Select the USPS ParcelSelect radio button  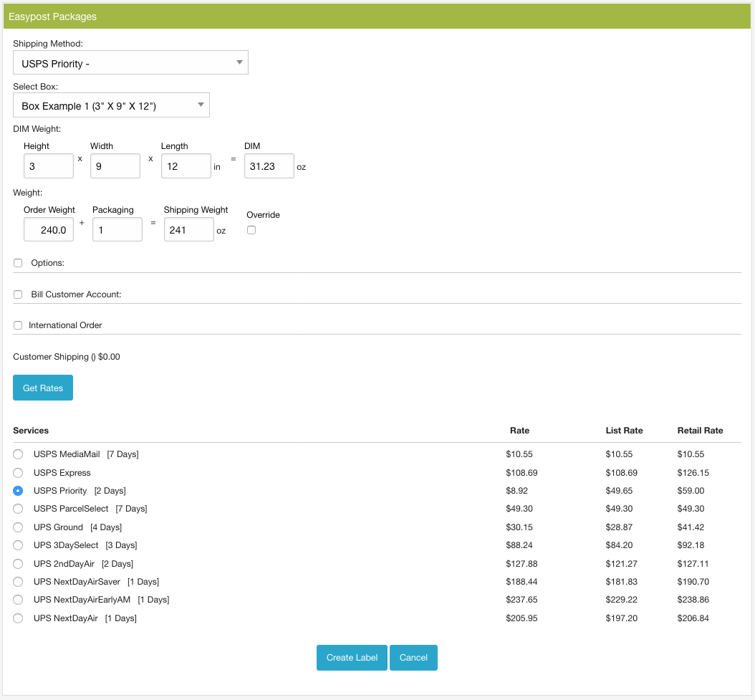tap(18, 509)
